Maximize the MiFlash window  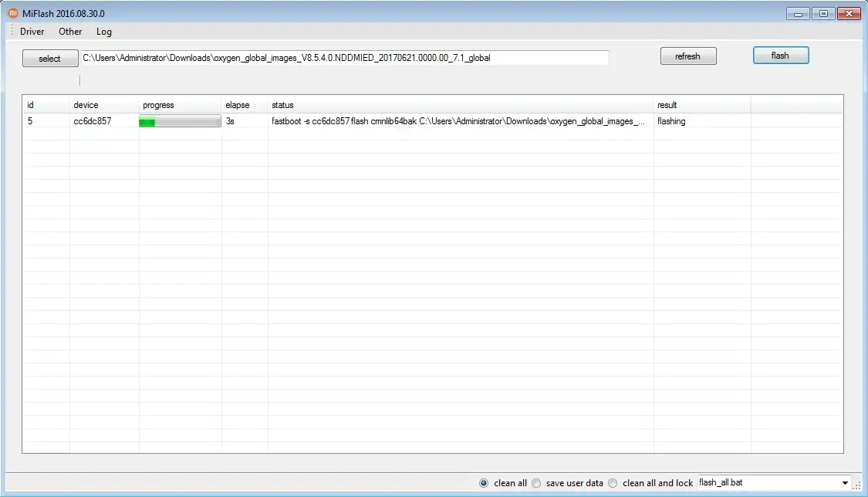823,13
